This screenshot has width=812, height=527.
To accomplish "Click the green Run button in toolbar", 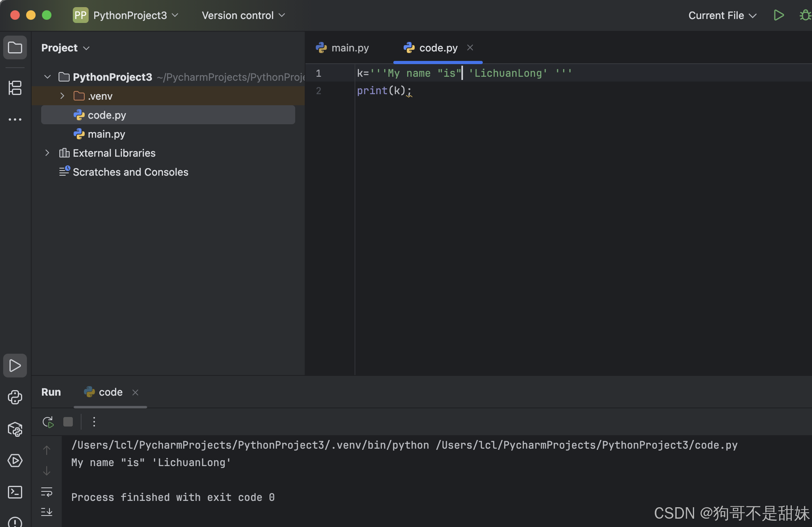I will [x=778, y=15].
